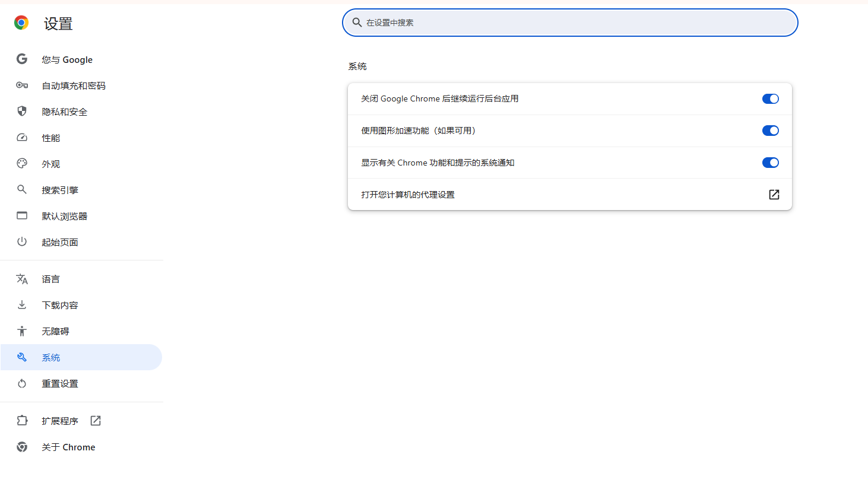Click the puzzle piece icon for 扩展程序

(x=22, y=420)
